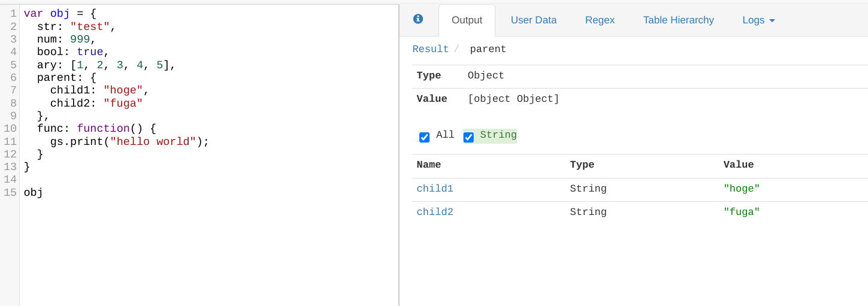
Task: Click the Type column header
Action: (582, 165)
